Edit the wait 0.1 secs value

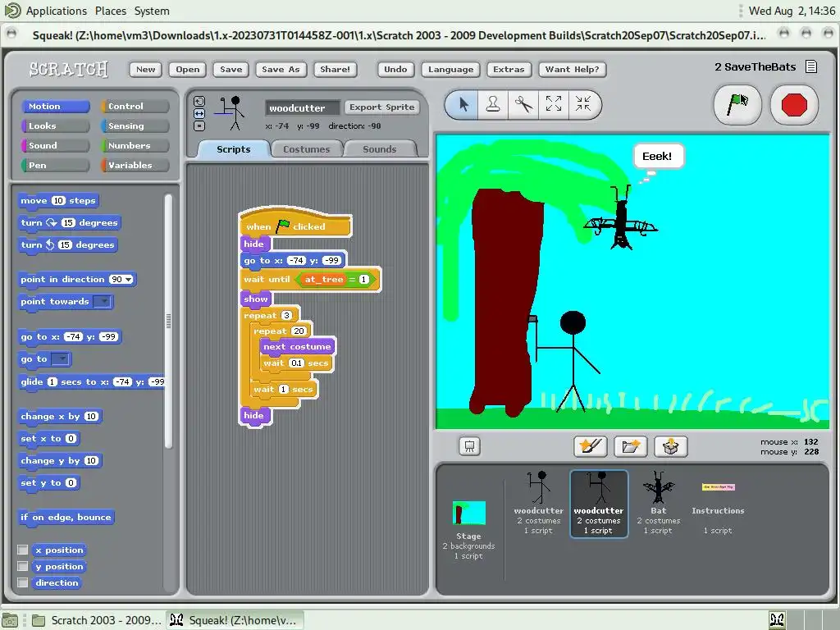[296, 363]
